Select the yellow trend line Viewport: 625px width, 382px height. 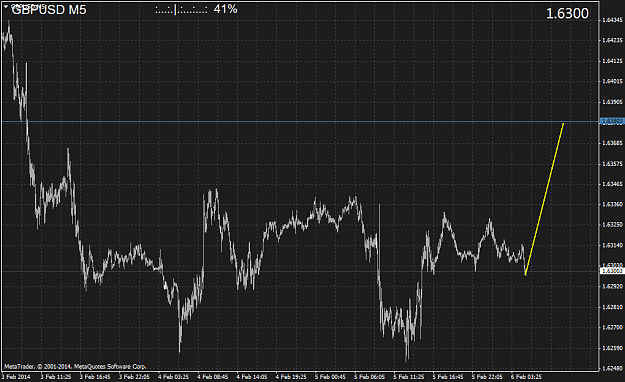coord(544,199)
